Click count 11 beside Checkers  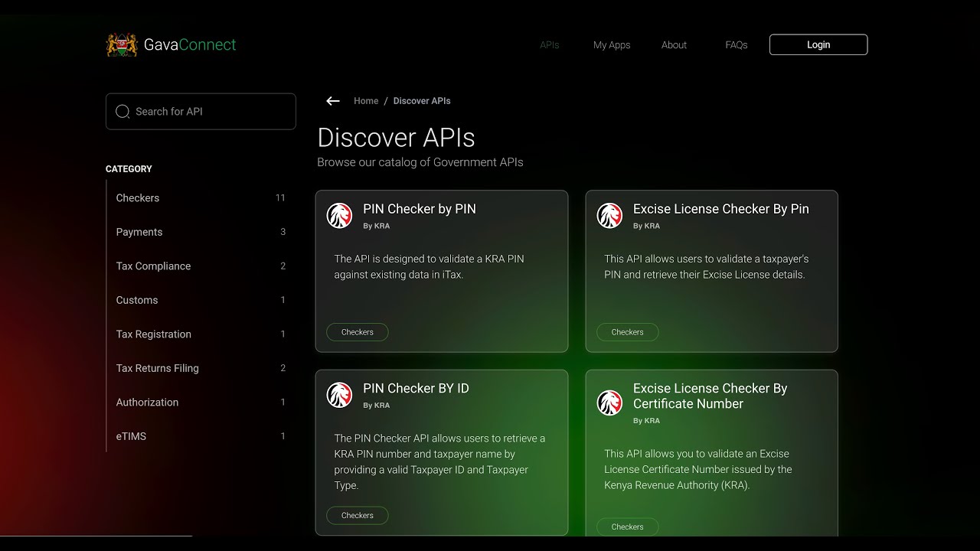tap(280, 198)
